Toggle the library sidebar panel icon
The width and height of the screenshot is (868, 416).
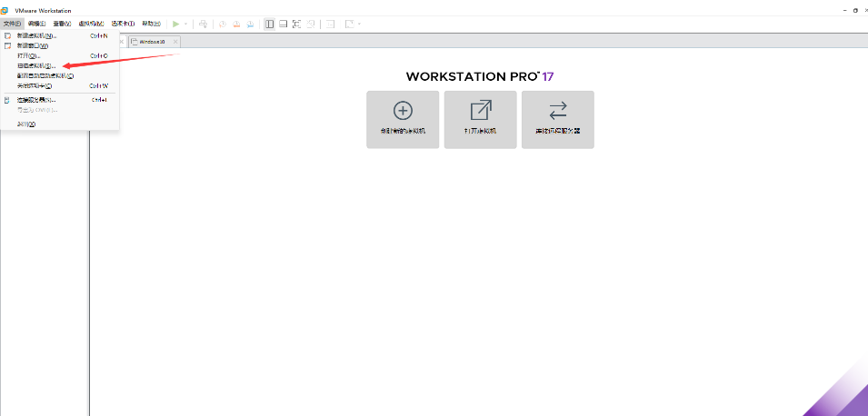(270, 24)
